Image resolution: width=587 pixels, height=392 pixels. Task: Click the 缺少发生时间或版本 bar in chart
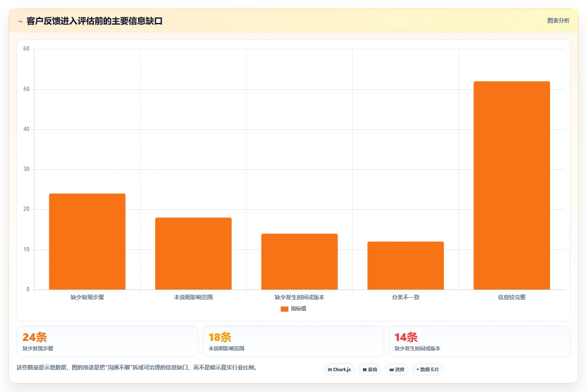pyautogui.click(x=300, y=261)
